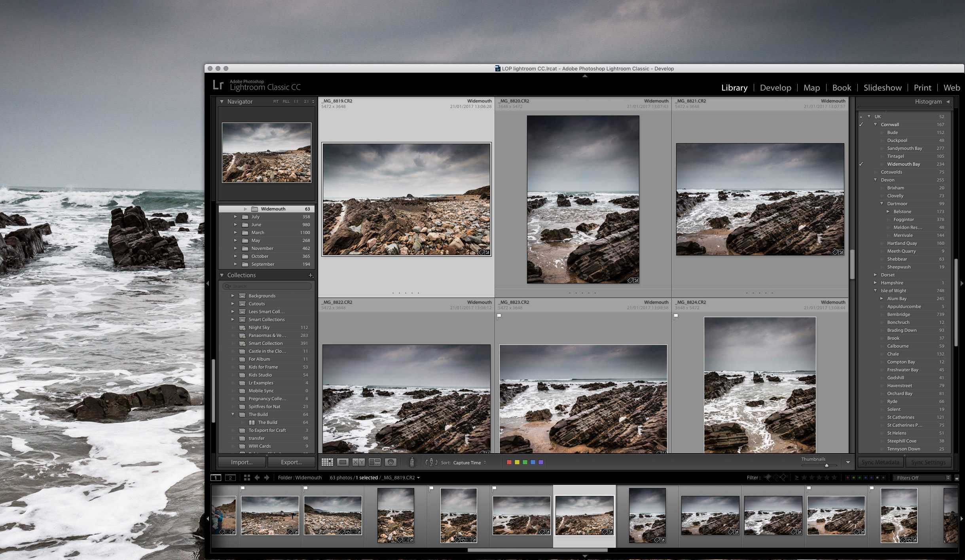The image size is (965, 560).
Task: Collapse The Build collection set
Action: (233, 414)
